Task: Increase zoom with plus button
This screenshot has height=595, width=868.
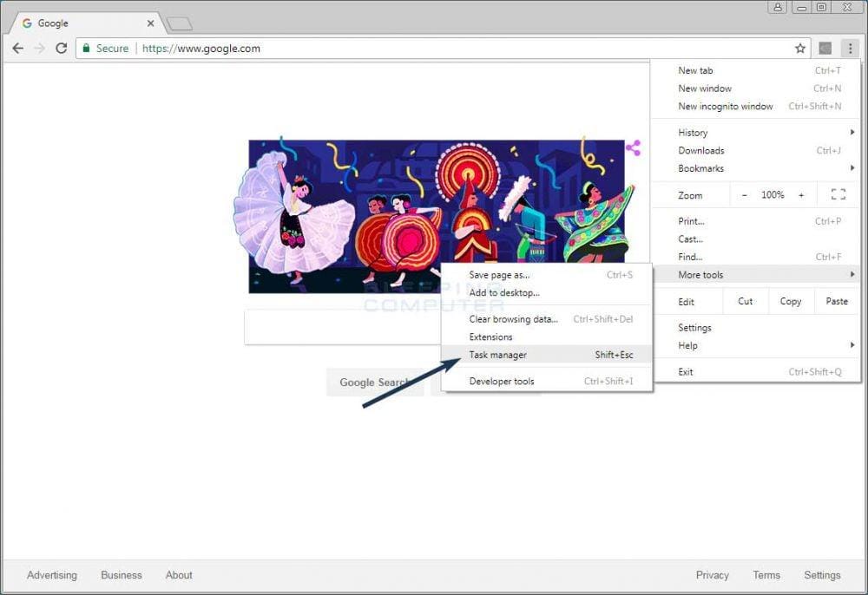Action: coord(801,195)
